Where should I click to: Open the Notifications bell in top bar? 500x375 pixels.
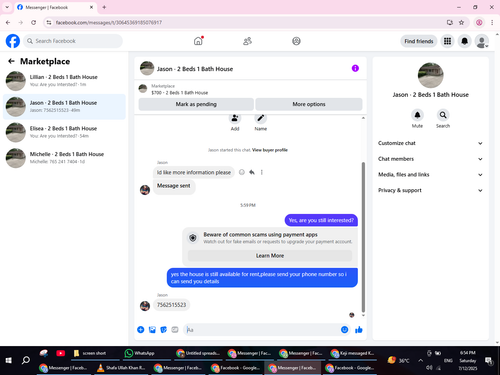(464, 41)
